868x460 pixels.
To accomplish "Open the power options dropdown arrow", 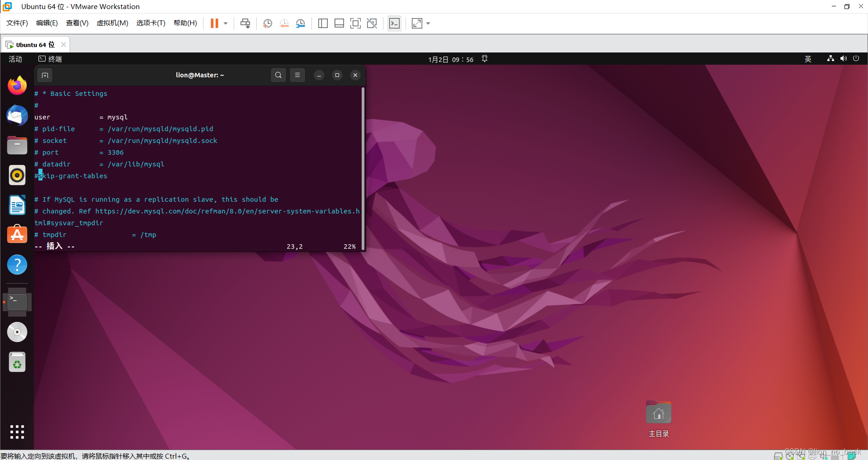I will [x=226, y=23].
